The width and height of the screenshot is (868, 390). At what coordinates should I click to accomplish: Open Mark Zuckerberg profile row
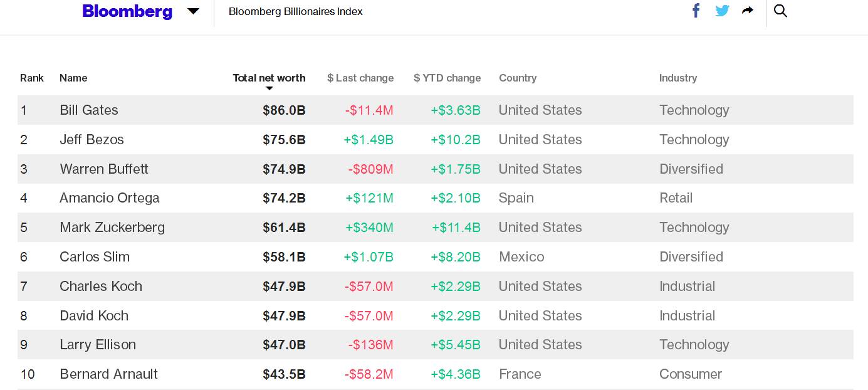click(436, 227)
